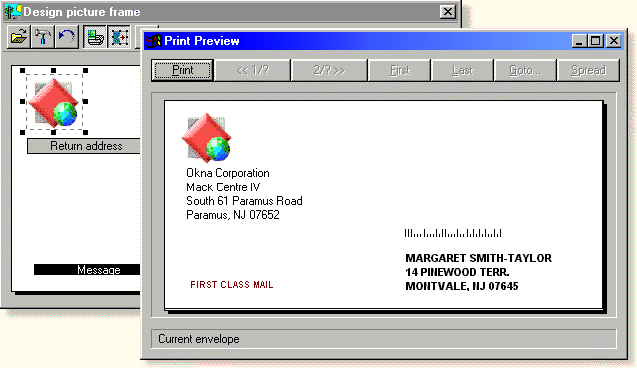The width and height of the screenshot is (637, 368).
Task: Click the printer toolbar icon
Action: (x=95, y=37)
